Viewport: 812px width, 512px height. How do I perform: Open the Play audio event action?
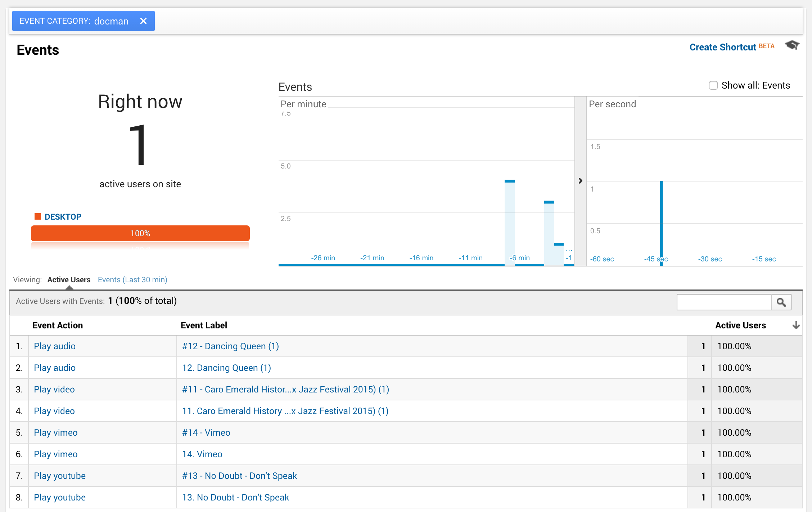click(54, 346)
